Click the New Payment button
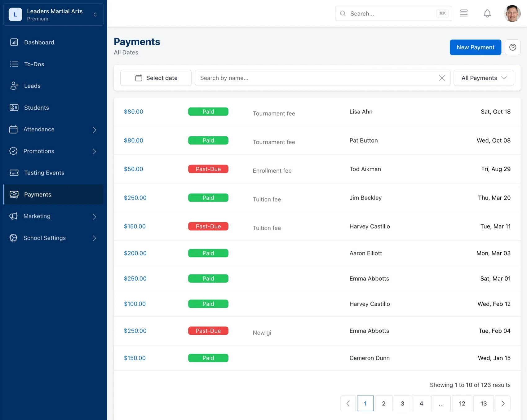 pyautogui.click(x=475, y=47)
